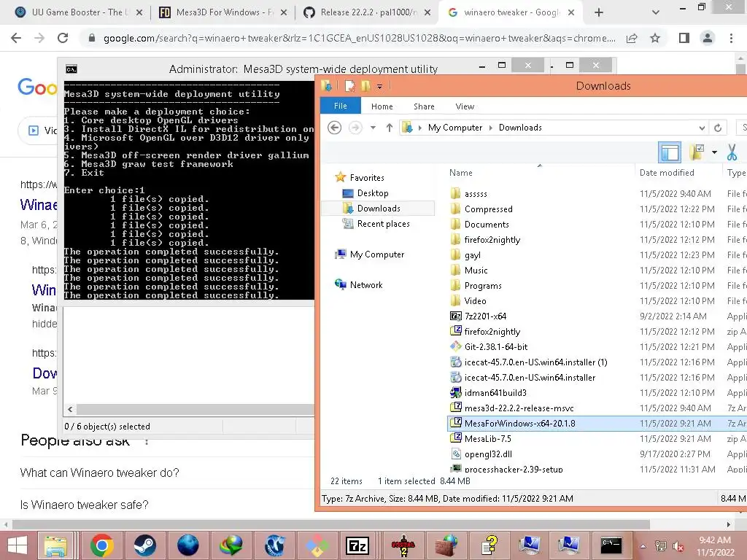Select Network in navigation pane
The width and height of the screenshot is (747, 560).
pos(366,285)
